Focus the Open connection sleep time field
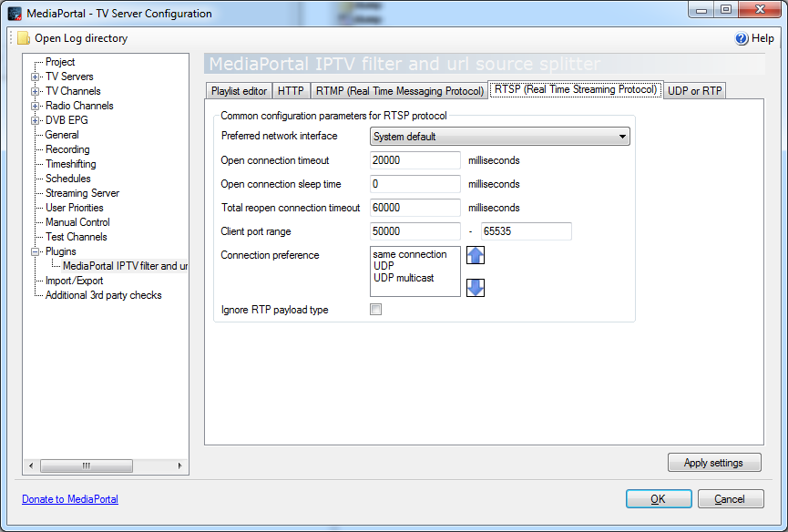The height and width of the screenshot is (532, 788). click(x=415, y=184)
